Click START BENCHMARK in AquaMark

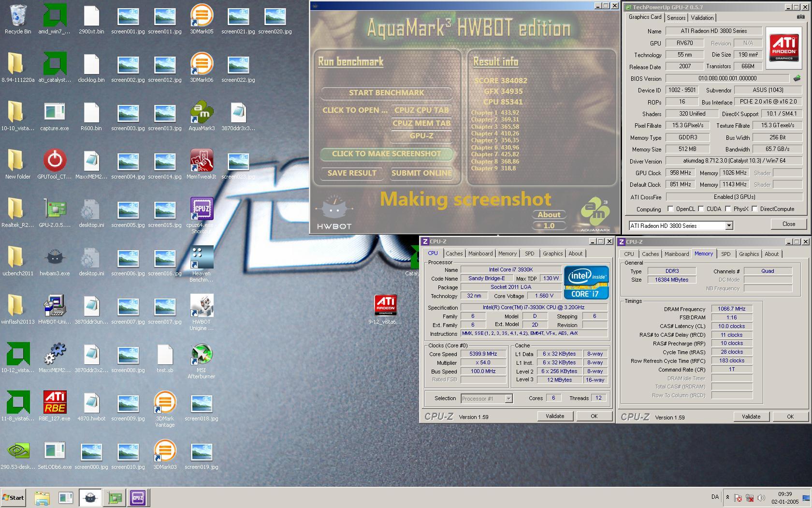click(386, 93)
